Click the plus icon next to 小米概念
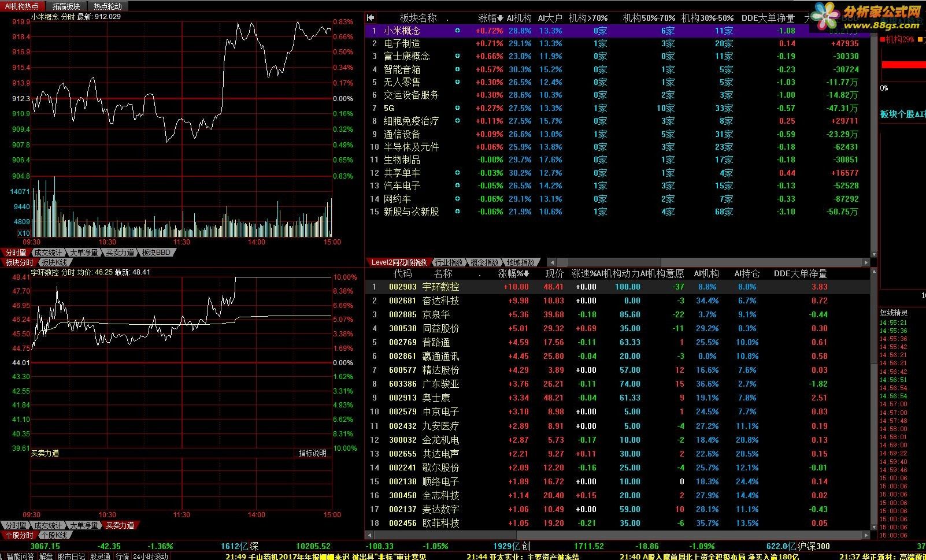 (458, 31)
